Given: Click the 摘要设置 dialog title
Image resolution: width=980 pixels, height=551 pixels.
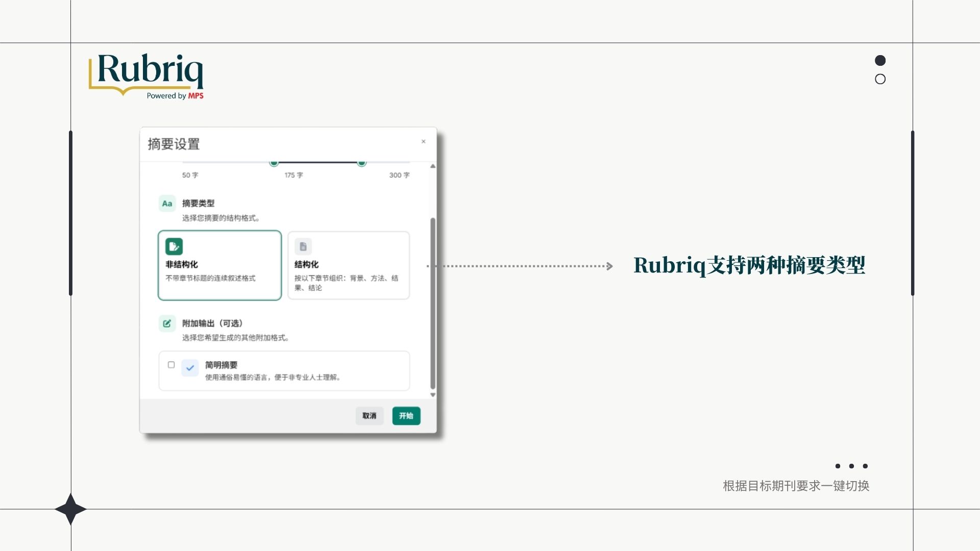Looking at the screenshot, I should coord(174,144).
